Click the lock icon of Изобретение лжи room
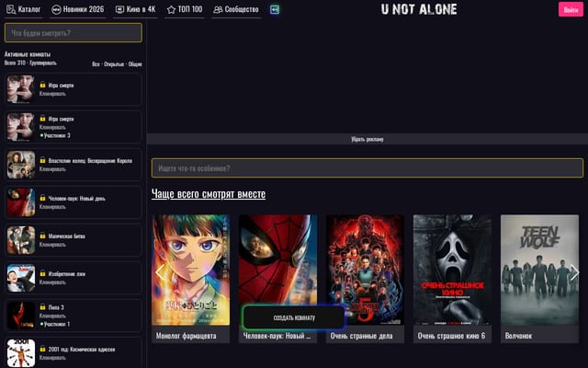 pos(42,273)
